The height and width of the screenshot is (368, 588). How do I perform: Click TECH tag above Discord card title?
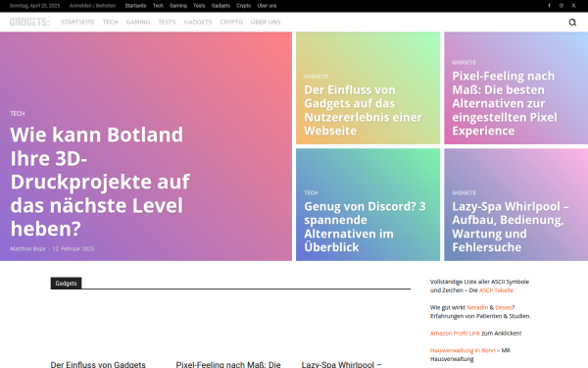[311, 192]
